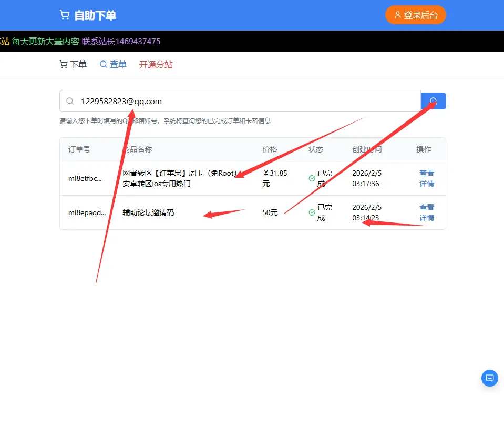Click the shopping cart icon in the blue header
Screen dimensions: 504x426
pyautogui.click(x=64, y=15)
